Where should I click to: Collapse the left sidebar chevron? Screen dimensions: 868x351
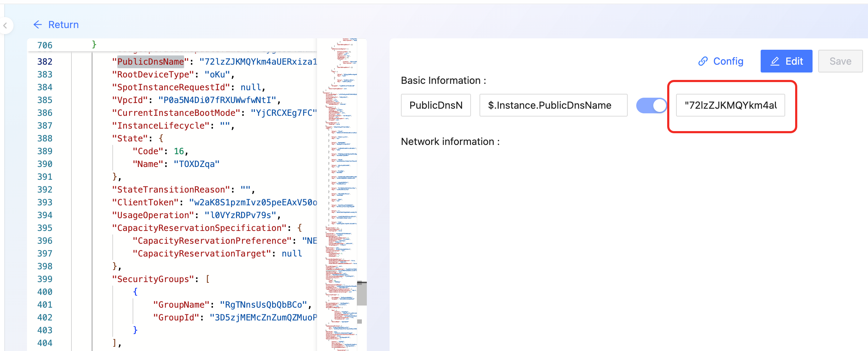point(5,26)
